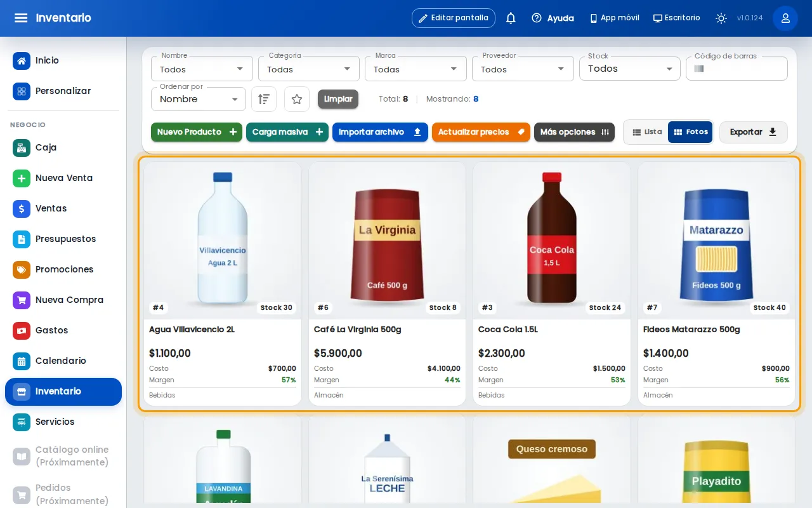Click the Nueva Venta plus icon
Image resolution: width=812 pixels, height=508 pixels.
tap(22, 178)
